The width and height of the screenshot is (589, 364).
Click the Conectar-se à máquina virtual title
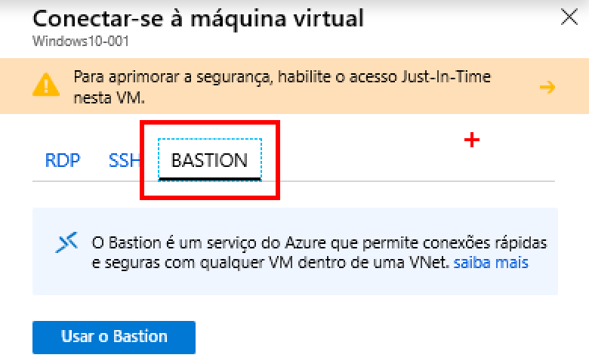(x=198, y=17)
